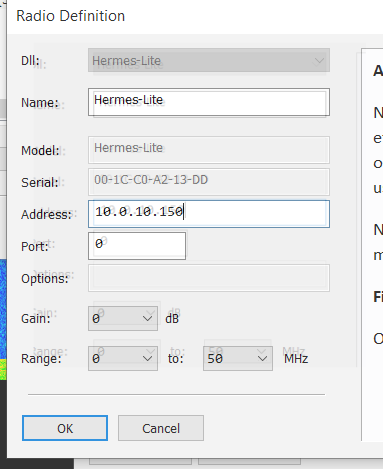Click the Serial number field
This screenshot has height=469, width=383.
tap(209, 182)
